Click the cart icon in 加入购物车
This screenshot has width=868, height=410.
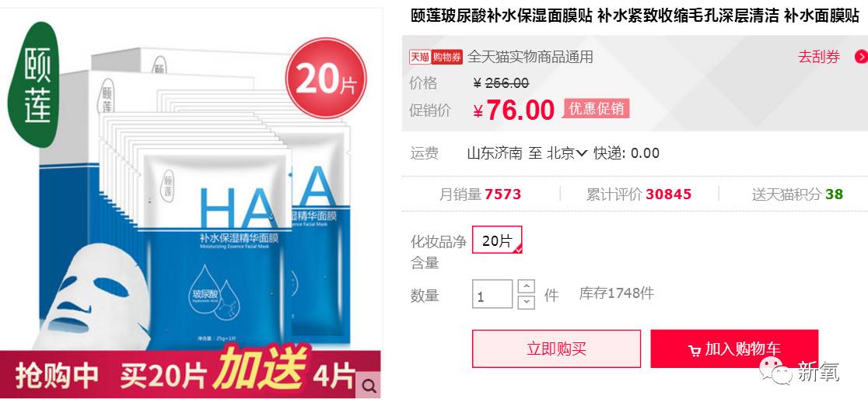[695, 350]
